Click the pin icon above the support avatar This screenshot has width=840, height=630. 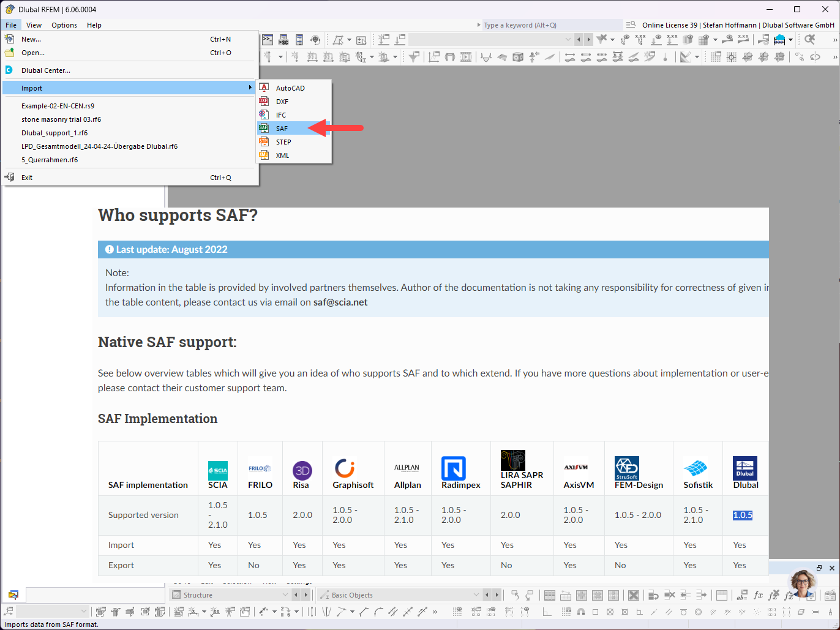[819, 568]
